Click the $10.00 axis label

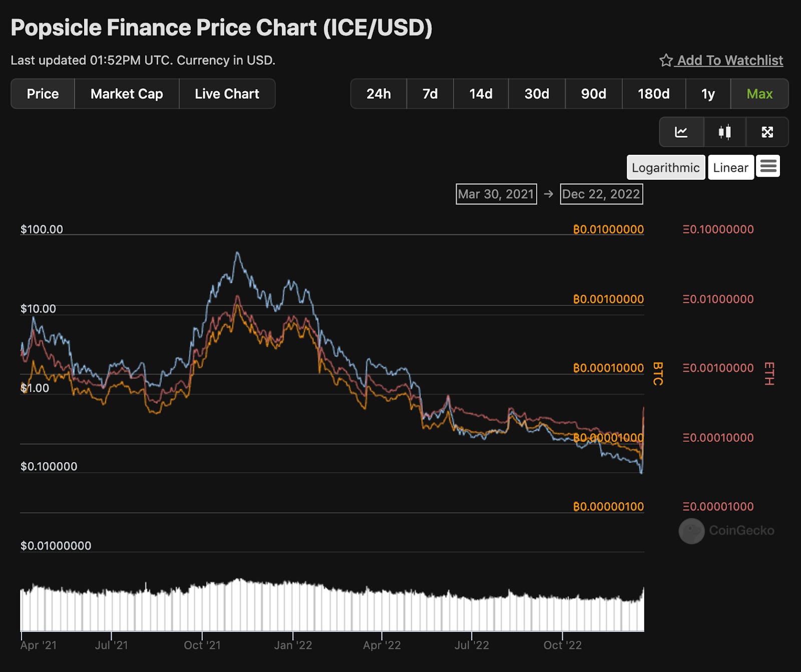coord(38,308)
